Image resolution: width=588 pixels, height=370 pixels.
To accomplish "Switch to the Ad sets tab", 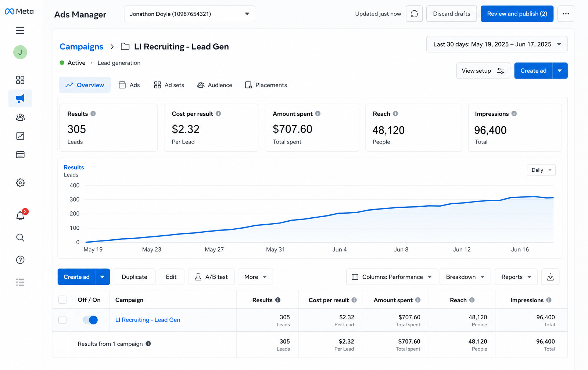I will (169, 85).
